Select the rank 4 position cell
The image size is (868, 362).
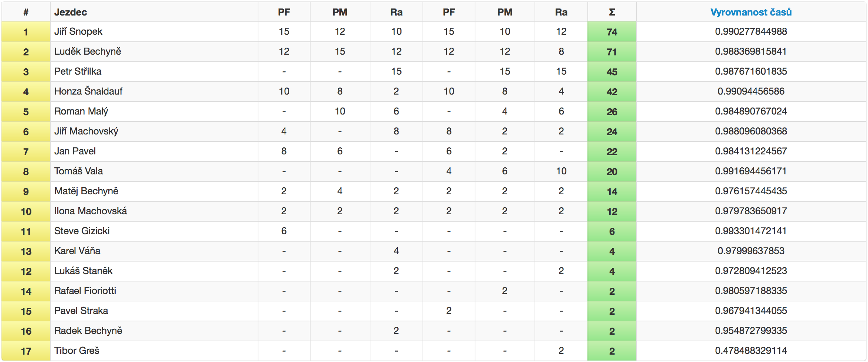click(26, 92)
